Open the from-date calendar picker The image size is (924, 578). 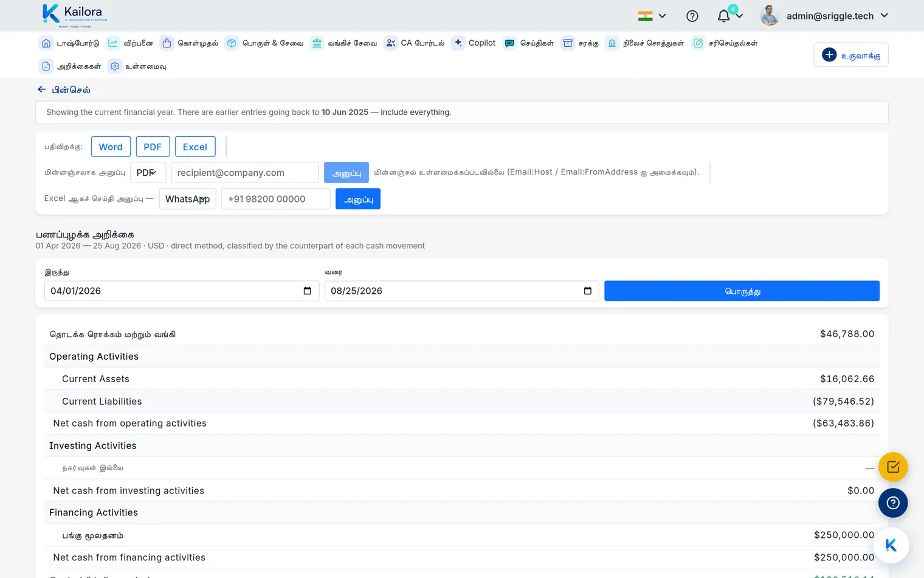tap(307, 291)
